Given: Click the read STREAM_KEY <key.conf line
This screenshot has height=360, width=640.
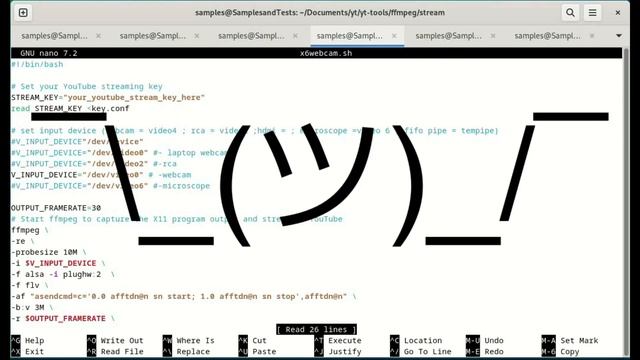Looking at the screenshot, I should tap(70, 109).
